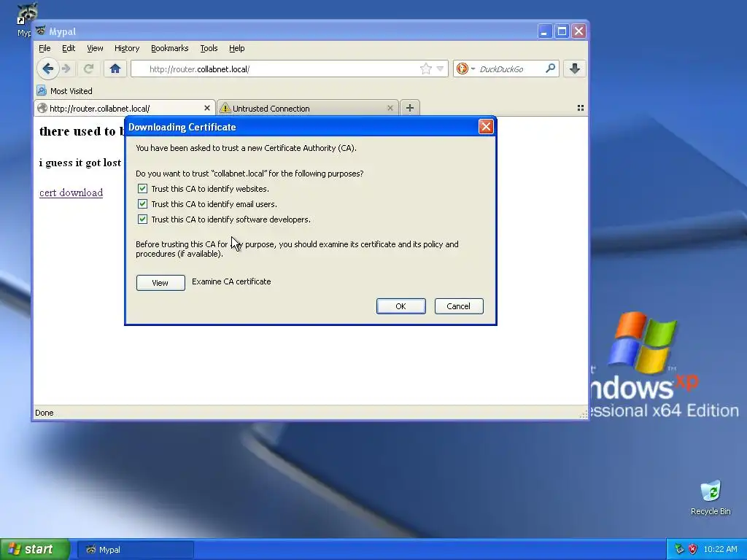Close the Downloading Certificate dialog
The height and width of the screenshot is (560, 747).
point(486,127)
